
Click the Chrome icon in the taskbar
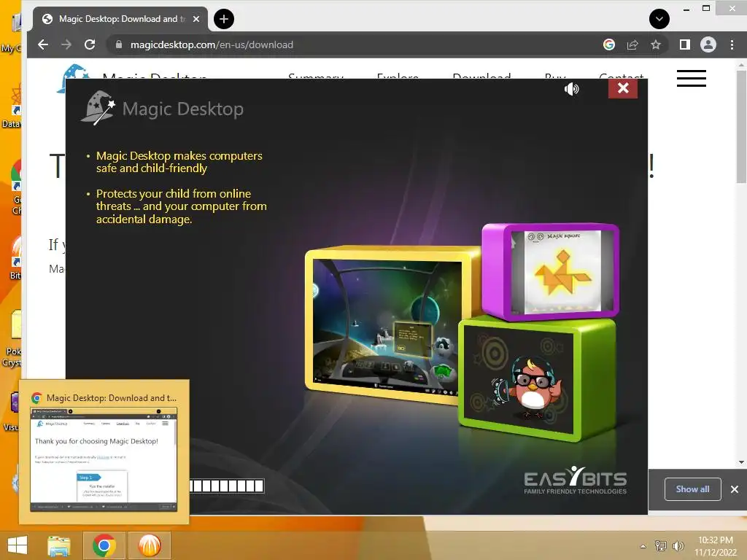(x=104, y=545)
